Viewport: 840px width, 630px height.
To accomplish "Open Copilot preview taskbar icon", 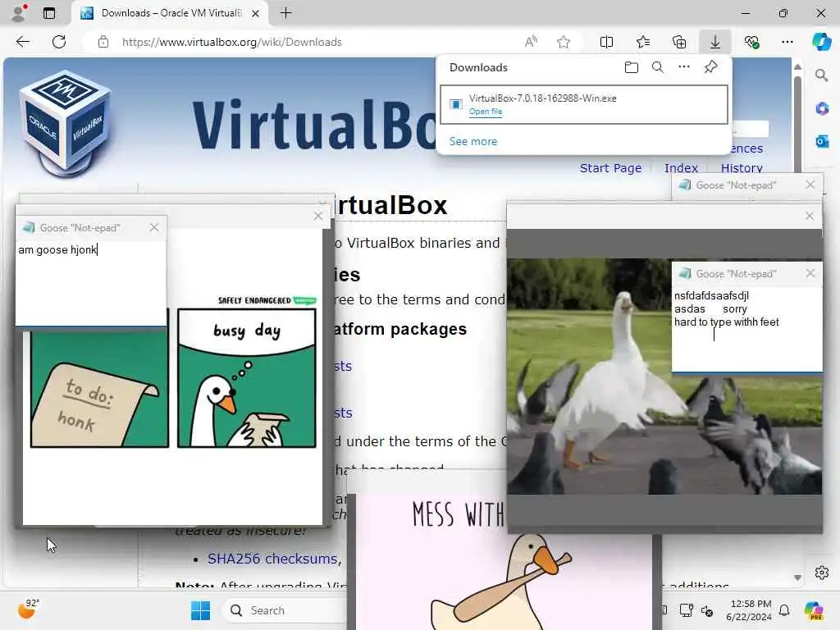I will click(814, 610).
